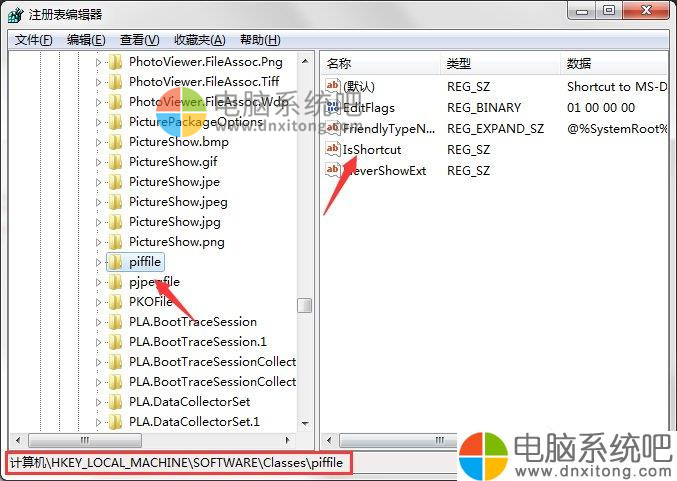Open the 文件(F) menu

(34, 40)
